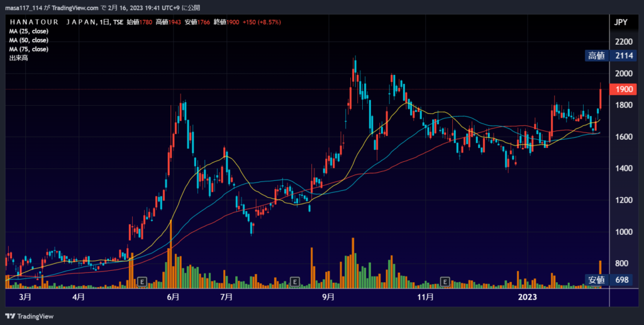
Task: Click the 9月 time axis label
Action: coord(328,297)
